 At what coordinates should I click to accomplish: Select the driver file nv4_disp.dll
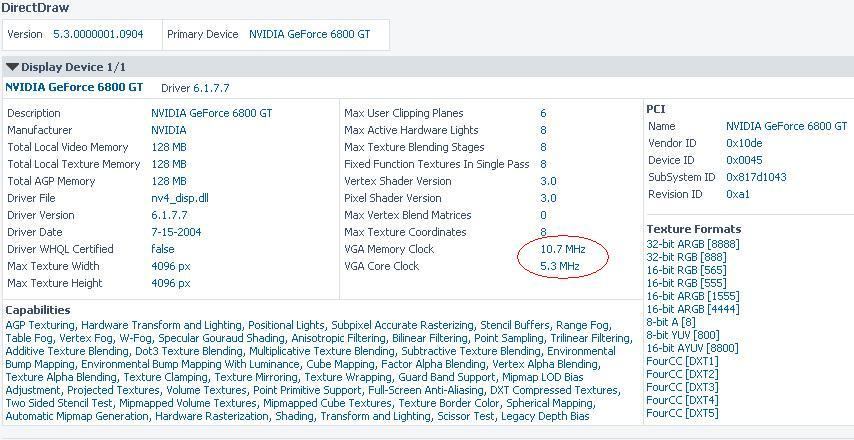tap(180, 198)
